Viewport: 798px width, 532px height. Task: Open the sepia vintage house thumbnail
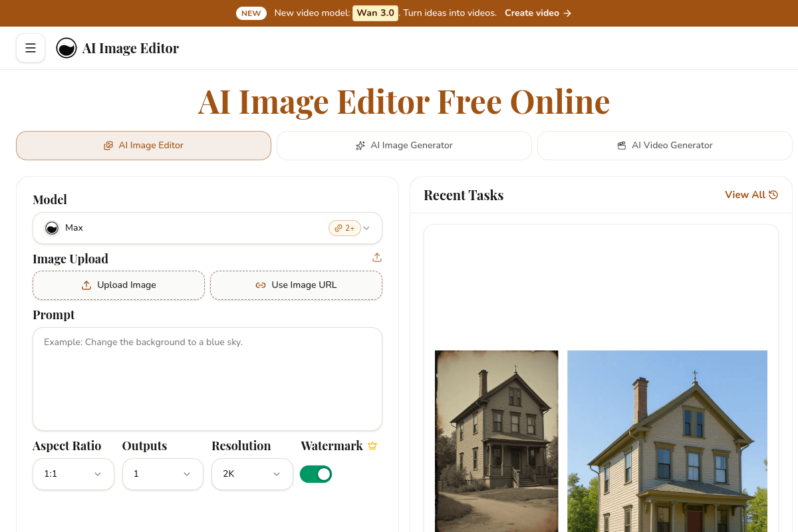click(x=496, y=441)
